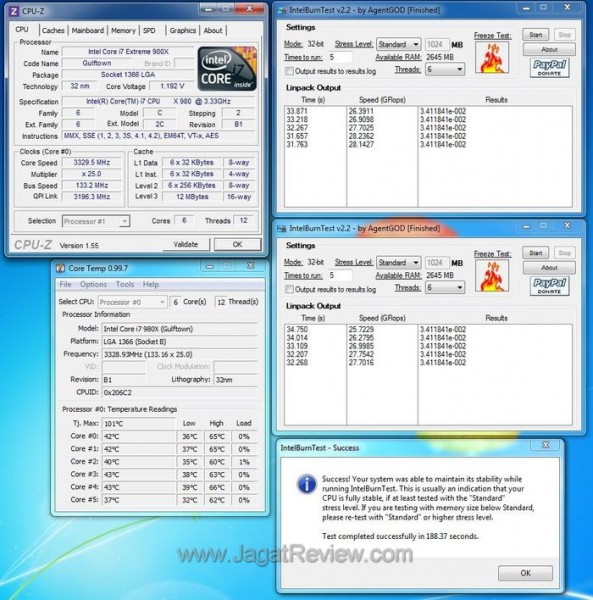593x600 pixels.
Task: Click the 33.871 time entry in top Linpack Output
Action: (x=297, y=111)
